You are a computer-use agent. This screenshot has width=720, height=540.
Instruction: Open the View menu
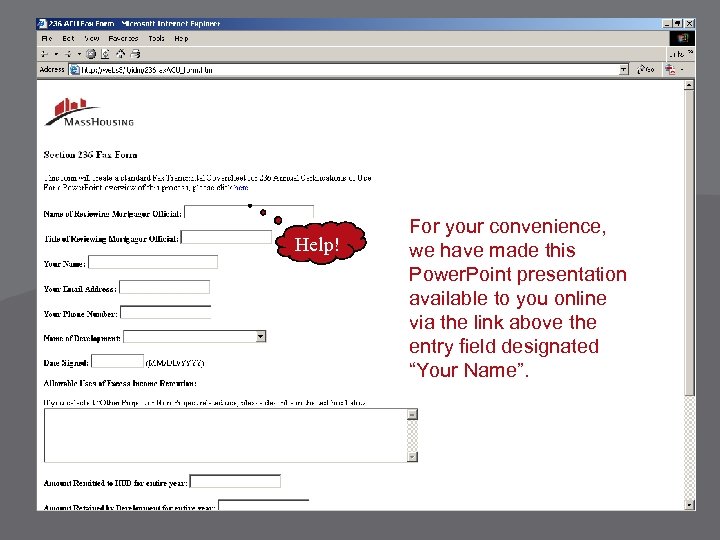pyautogui.click(x=92, y=39)
